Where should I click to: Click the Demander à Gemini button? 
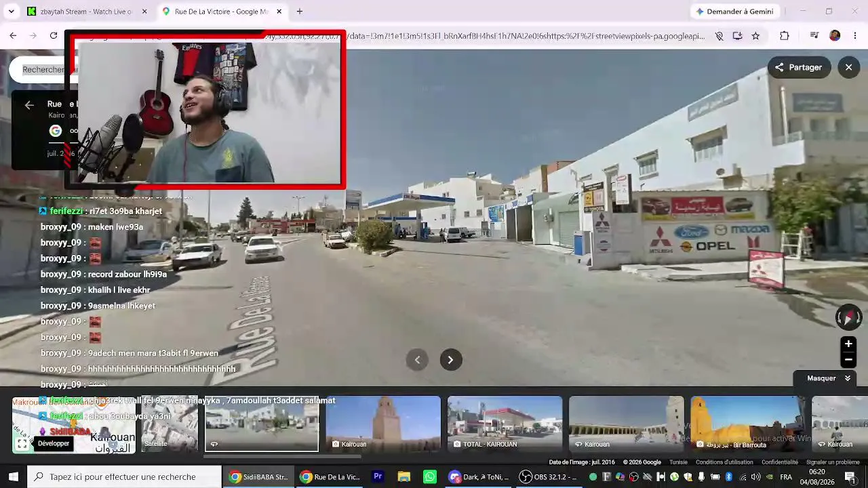point(734,12)
